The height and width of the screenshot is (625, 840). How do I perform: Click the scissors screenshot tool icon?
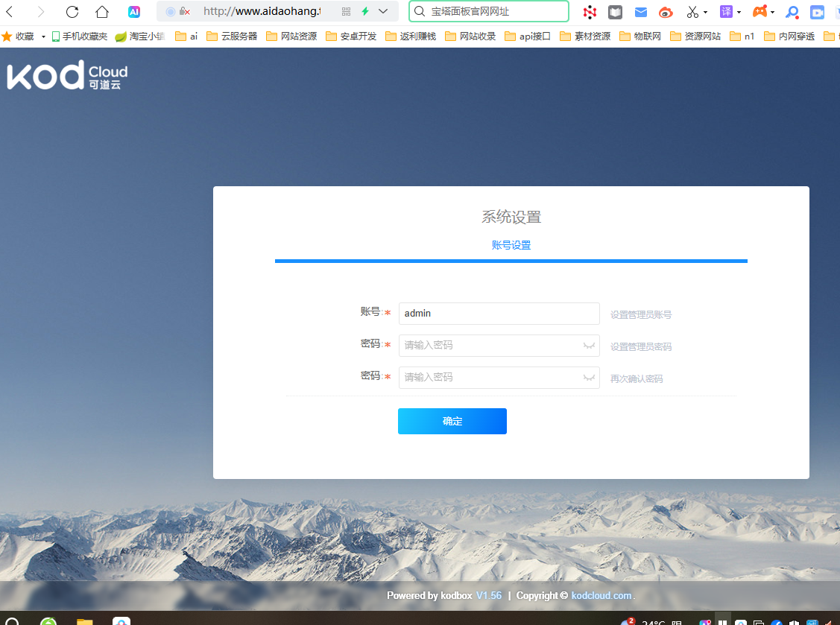click(x=692, y=12)
